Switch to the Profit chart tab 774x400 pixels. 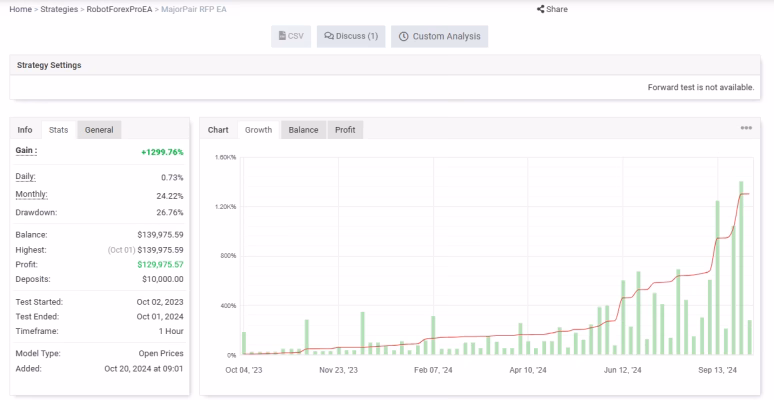pyautogui.click(x=345, y=130)
